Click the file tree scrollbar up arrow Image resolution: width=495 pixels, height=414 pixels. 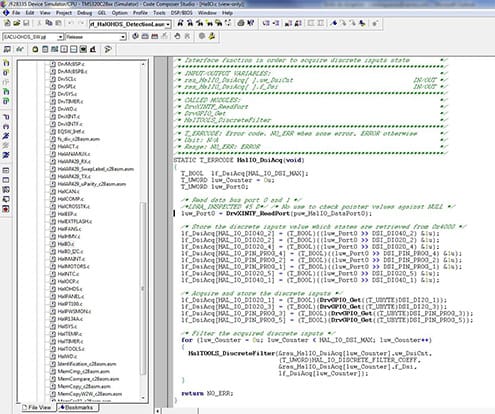[143, 64]
